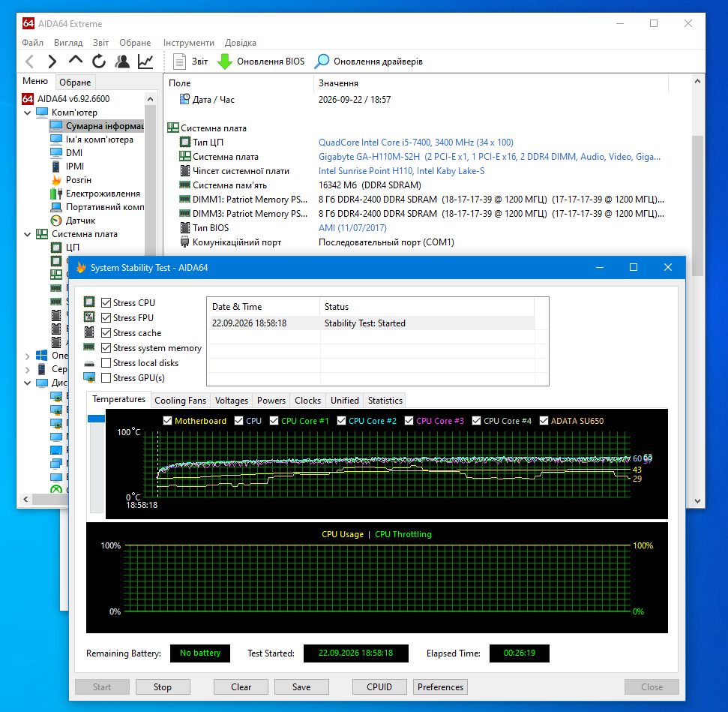Open the user icon in toolbar
This screenshot has height=712, width=728.
tap(122, 62)
